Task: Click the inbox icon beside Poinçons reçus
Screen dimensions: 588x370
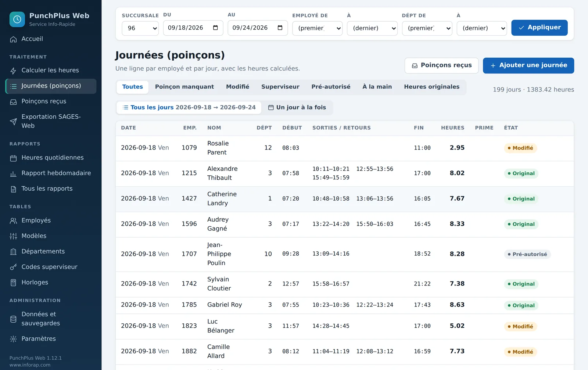Action: coord(13,102)
